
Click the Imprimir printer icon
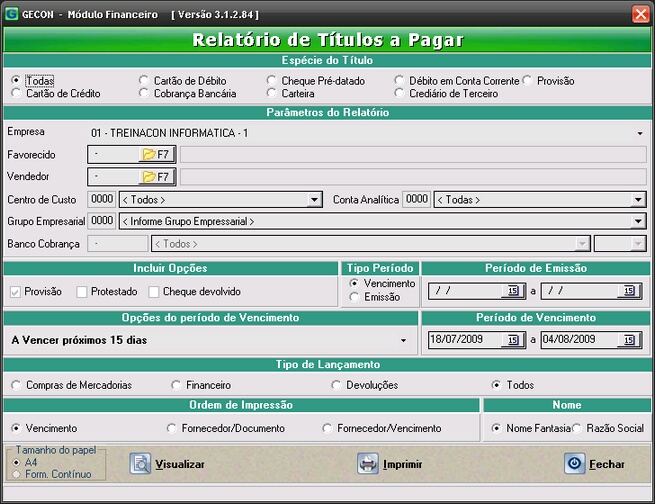[x=368, y=464]
